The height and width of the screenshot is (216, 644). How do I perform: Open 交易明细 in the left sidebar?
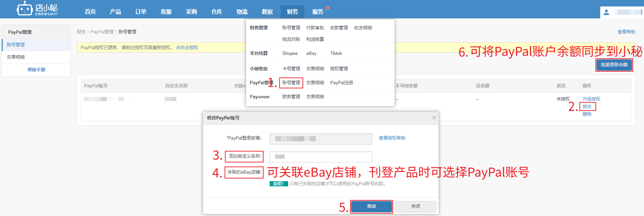click(36, 57)
